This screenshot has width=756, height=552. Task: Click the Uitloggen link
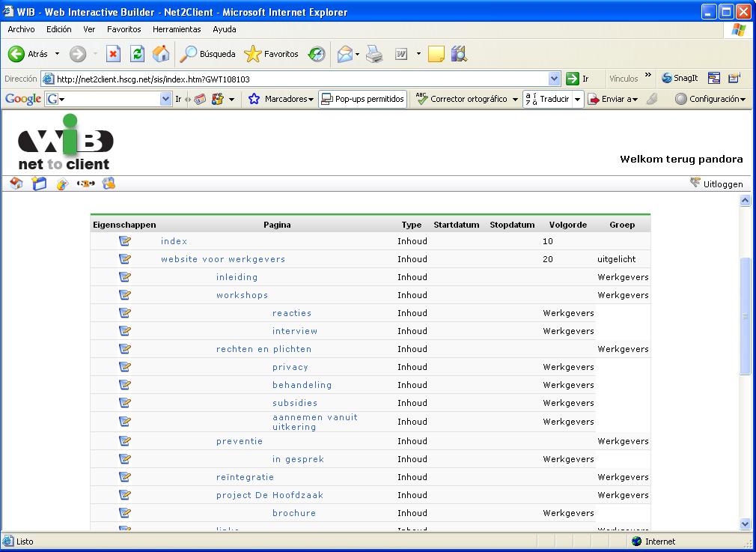[x=716, y=184]
